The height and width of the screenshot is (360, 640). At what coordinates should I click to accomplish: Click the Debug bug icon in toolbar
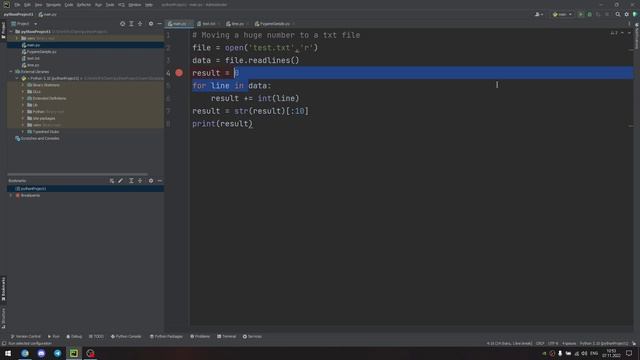(x=589, y=14)
